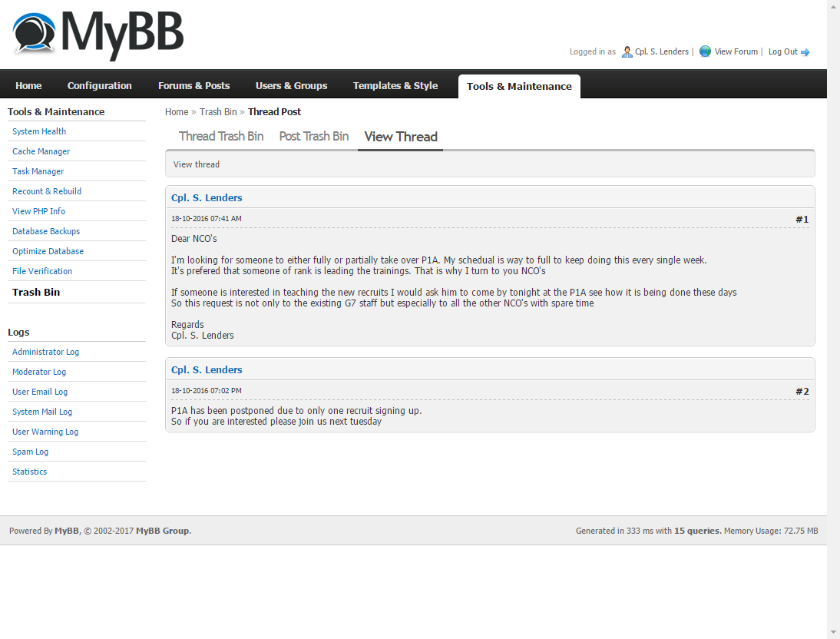
Task: Click the MyBB link in the footer
Action: pyautogui.click(x=67, y=531)
